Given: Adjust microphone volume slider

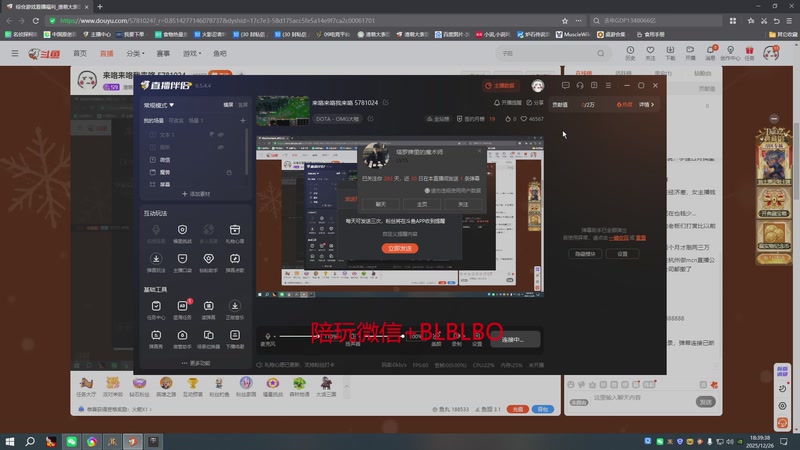Looking at the screenshot, I should click(298, 336).
